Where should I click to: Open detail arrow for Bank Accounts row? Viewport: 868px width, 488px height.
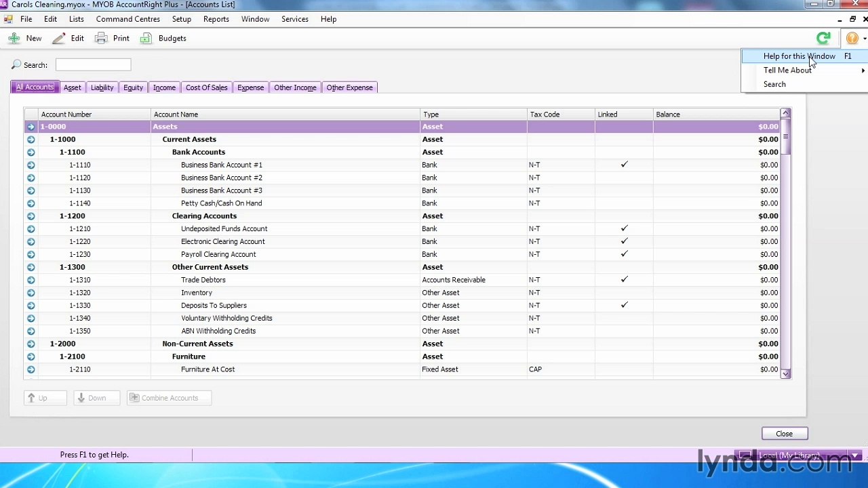coord(31,152)
